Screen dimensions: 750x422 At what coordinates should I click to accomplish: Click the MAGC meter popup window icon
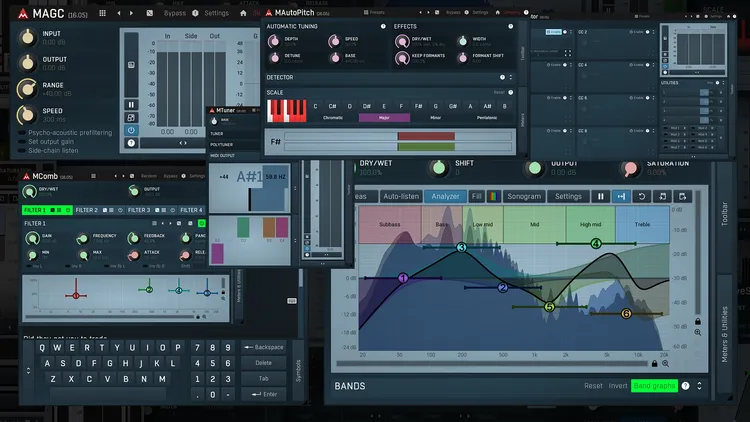[x=131, y=65]
